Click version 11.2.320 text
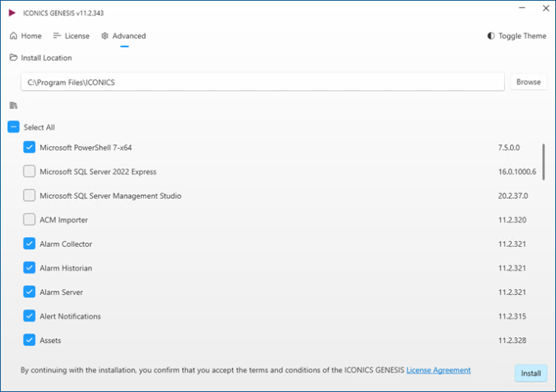 (x=512, y=220)
